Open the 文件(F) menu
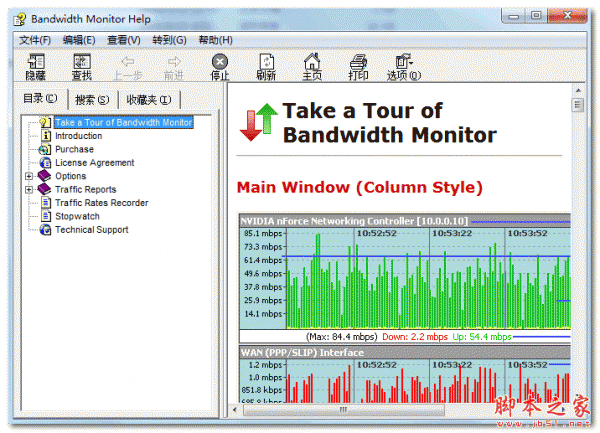The height and width of the screenshot is (433, 600). [x=35, y=40]
